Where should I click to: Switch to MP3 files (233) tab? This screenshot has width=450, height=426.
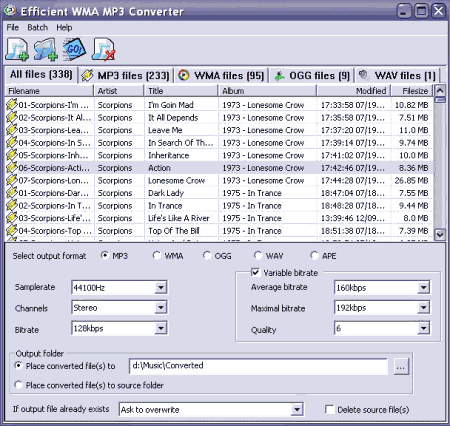click(x=126, y=76)
